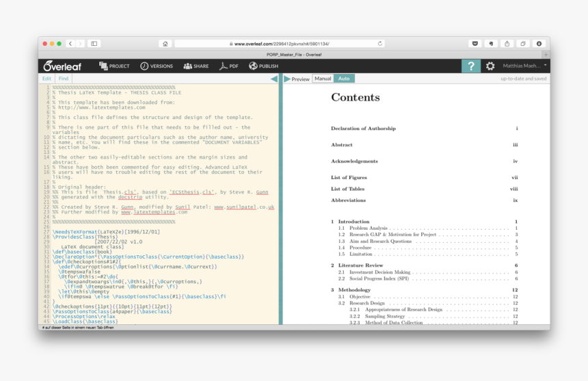Open the Declaration of Authorship contents entry
Screen dimensions: 588x381
(363, 128)
